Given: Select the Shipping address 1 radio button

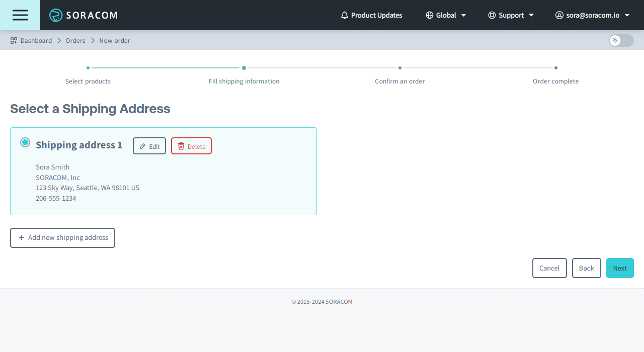Looking at the screenshot, I should click(x=25, y=142).
